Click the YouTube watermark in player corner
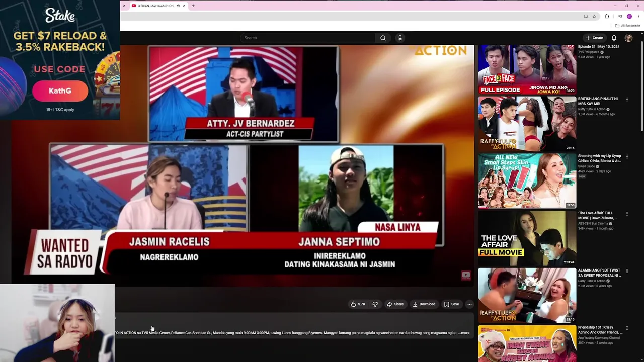This screenshot has width=644, height=362. coord(466,275)
